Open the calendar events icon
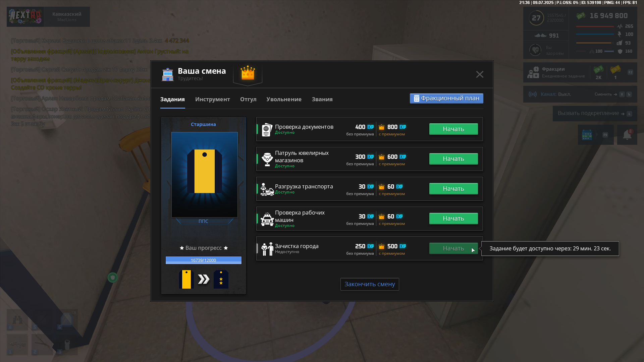The image size is (644, 362). point(587,135)
